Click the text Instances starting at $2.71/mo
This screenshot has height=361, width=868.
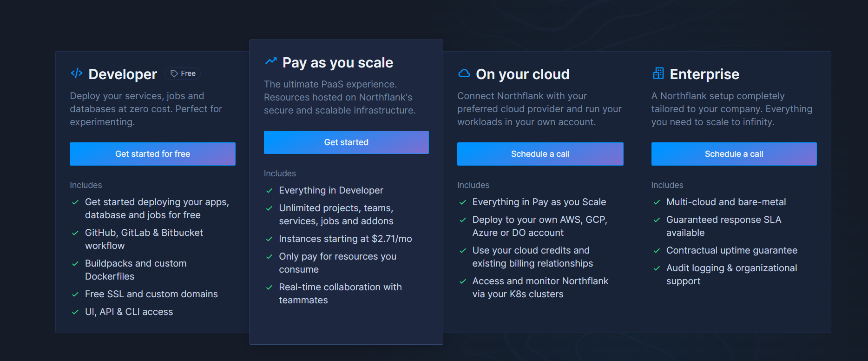pos(345,239)
